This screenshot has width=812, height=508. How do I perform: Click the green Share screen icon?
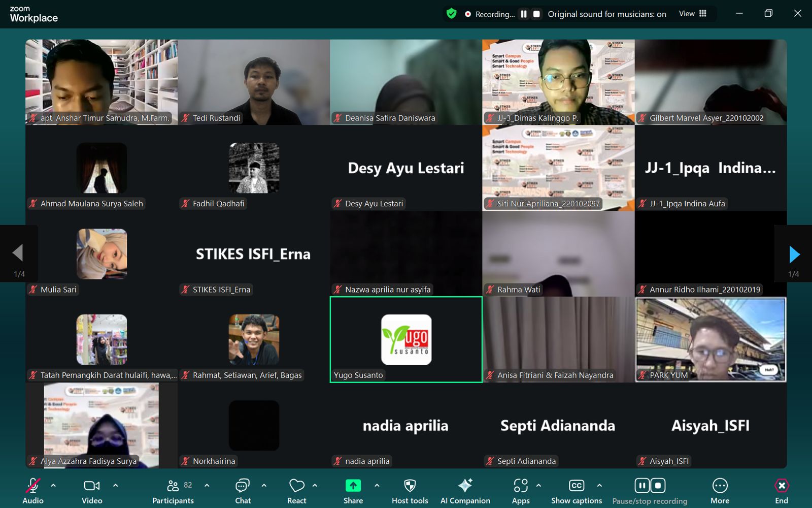pos(353,486)
